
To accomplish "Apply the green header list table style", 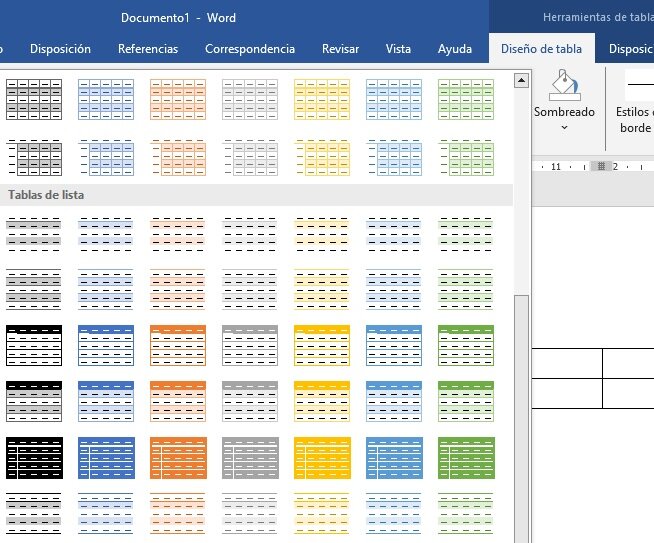I will 466,346.
